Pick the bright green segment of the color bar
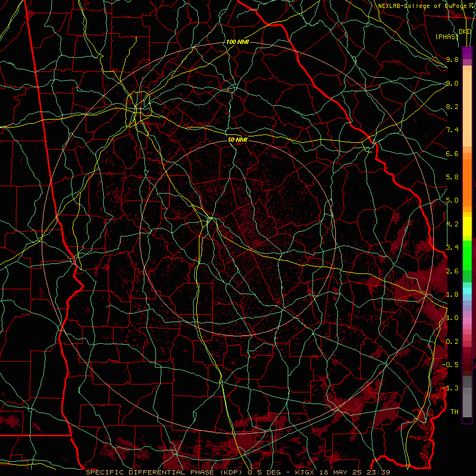 click(467, 255)
